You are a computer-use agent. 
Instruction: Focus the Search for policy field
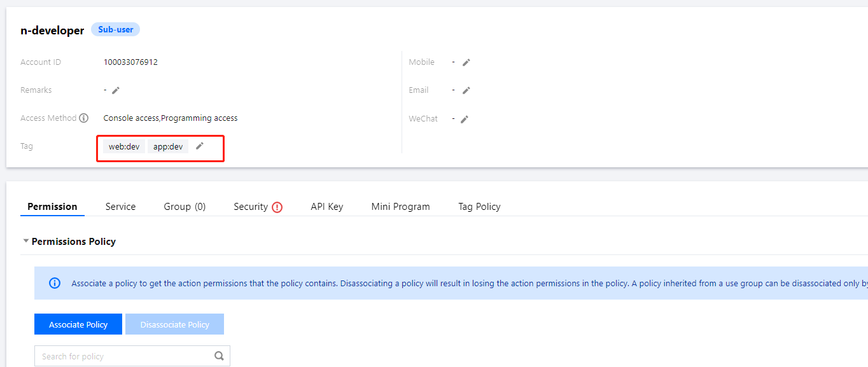coord(124,356)
